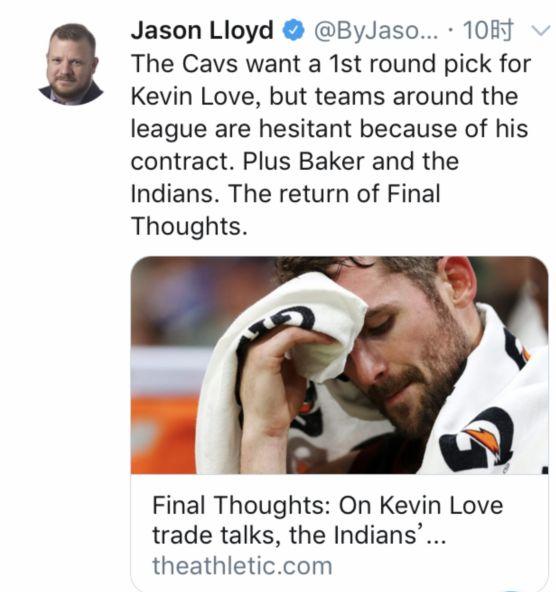Click the tweet line 'contract. Plus Baker and the'
Viewport: 556px width, 592px height.
pos(295,161)
